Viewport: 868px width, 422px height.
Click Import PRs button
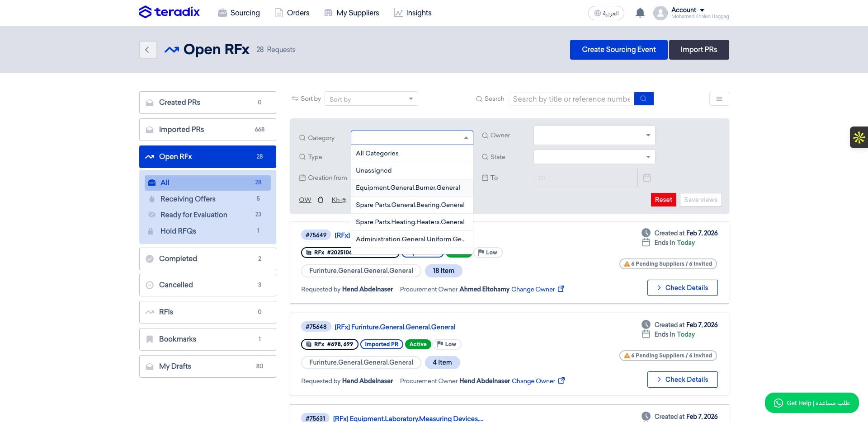698,50
